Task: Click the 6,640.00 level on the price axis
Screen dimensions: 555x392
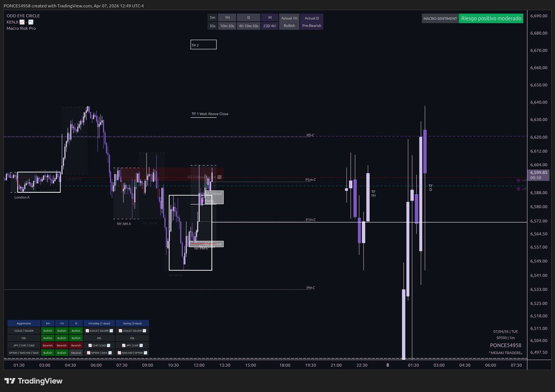Action: point(539,102)
